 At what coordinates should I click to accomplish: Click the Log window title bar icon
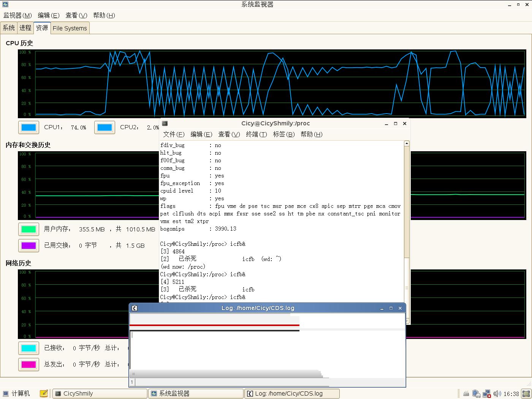(134, 308)
